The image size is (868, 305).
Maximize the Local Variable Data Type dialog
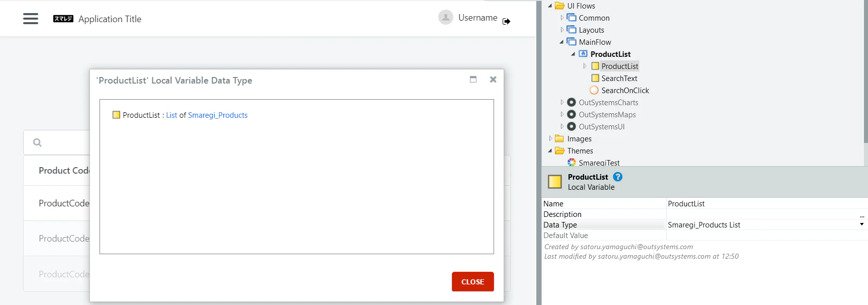click(x=473, y=79)
